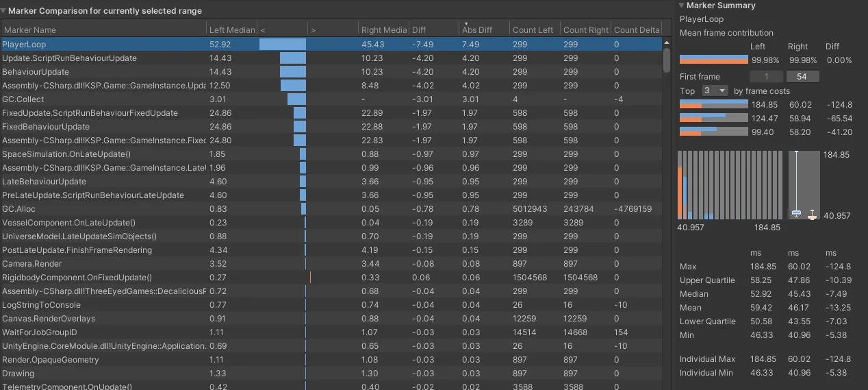Screen dimensions: 868x390
Task: Click the '>' right bar column header
Action: click(x=333, y=29)
